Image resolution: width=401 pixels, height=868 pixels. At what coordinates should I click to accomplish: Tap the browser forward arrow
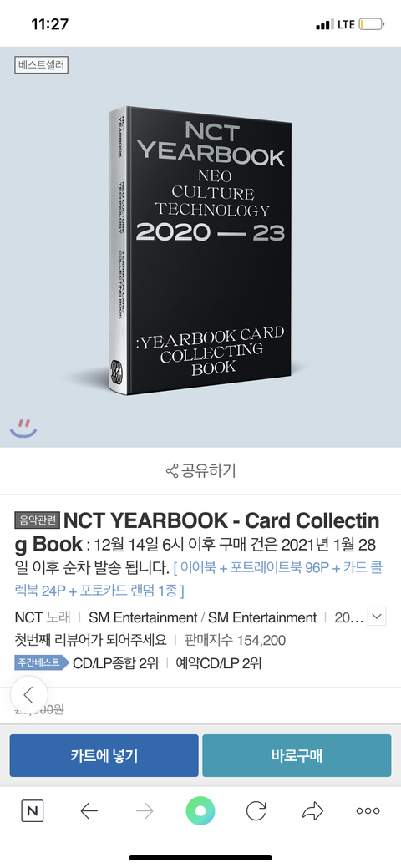[x=145, y=811]
